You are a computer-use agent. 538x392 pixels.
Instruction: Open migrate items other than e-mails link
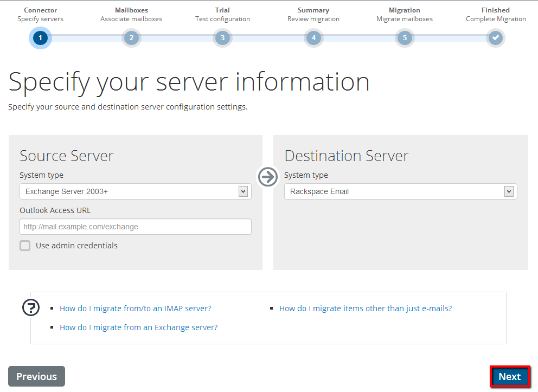(365, 309)
